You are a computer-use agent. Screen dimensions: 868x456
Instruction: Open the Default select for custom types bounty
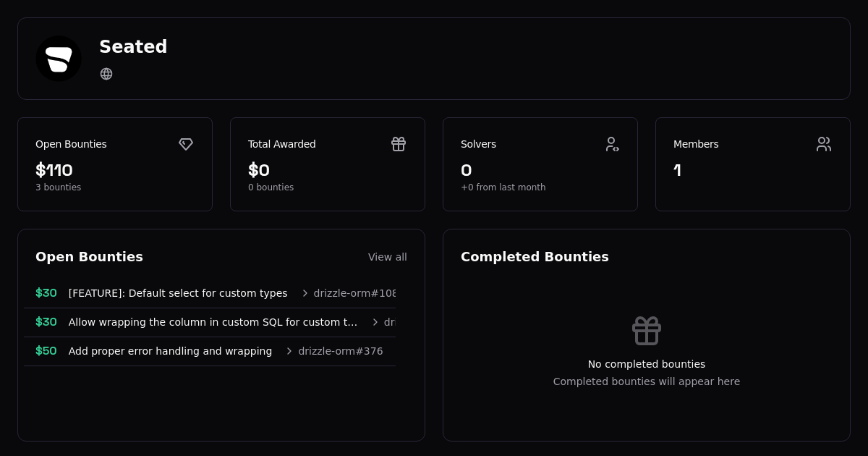tap(178, 293)
